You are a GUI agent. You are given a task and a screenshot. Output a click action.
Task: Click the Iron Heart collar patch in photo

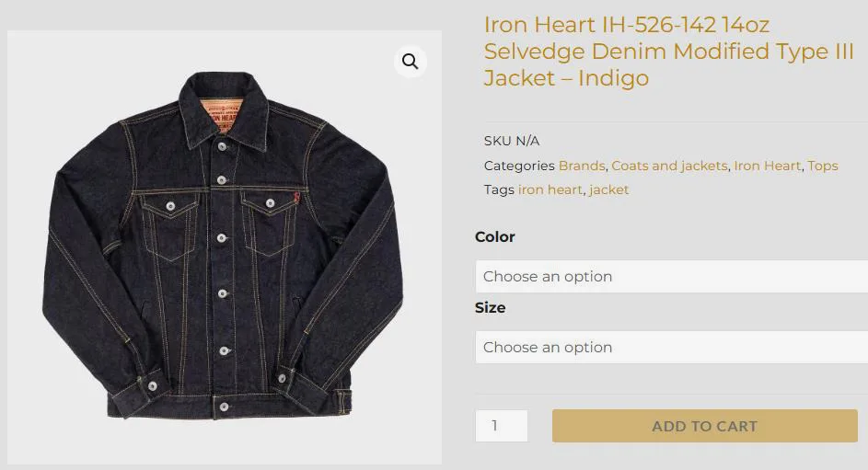coord(222,116)
